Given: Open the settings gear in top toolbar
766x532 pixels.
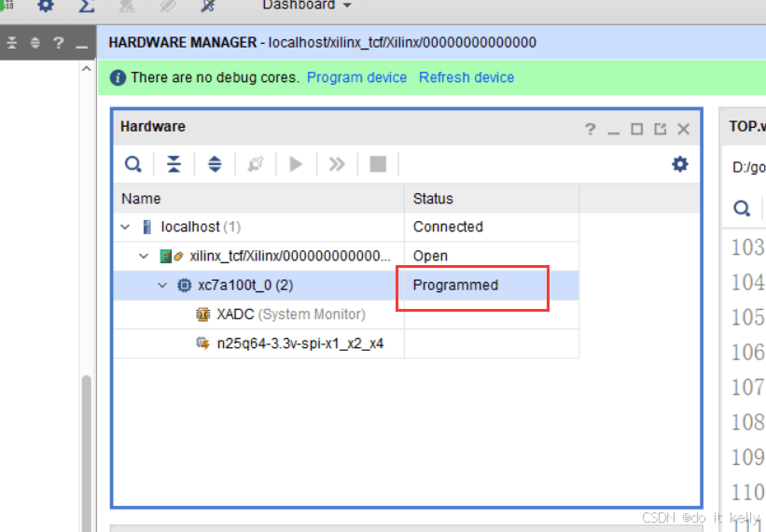Looking at the screenshot, I should tap(46, 6).
